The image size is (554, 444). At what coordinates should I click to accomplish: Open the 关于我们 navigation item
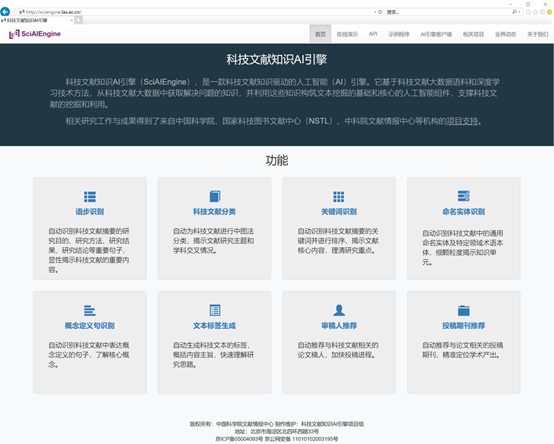coord(537,34)
